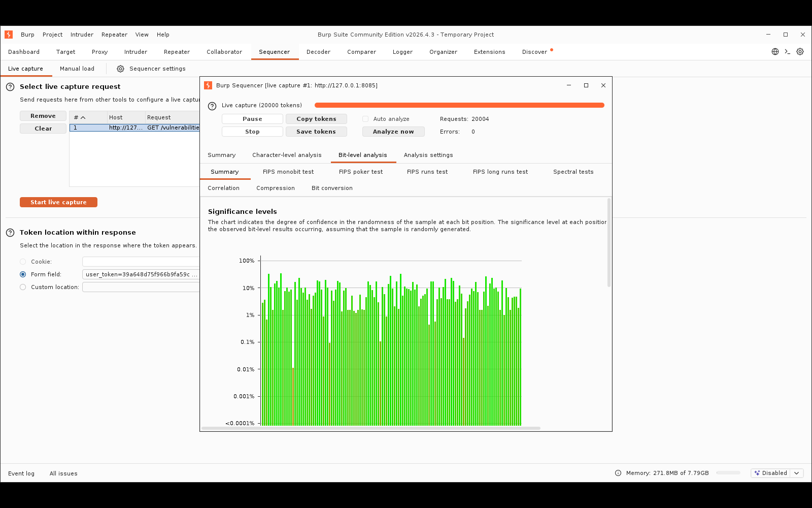The height and width of the screenshot is (508, 812).
Task: Click the horizontal scrollbar below the chart
Action: 370,428
